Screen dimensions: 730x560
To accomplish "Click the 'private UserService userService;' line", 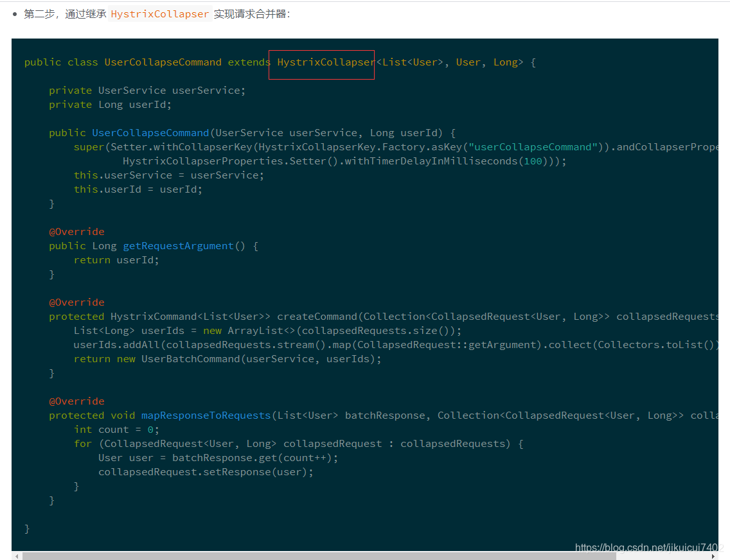I will click(x=147, y=91).
